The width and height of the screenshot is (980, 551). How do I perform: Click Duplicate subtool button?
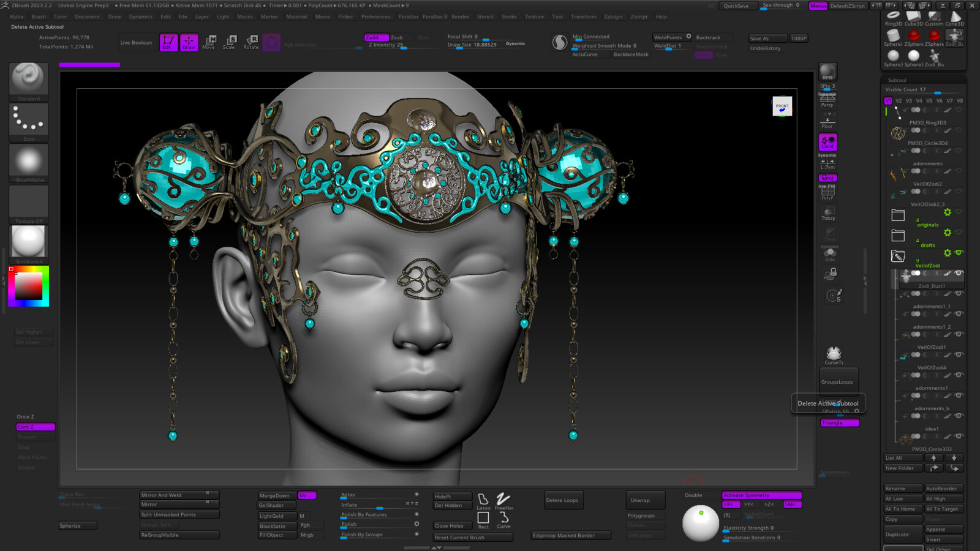pos(903,534)
